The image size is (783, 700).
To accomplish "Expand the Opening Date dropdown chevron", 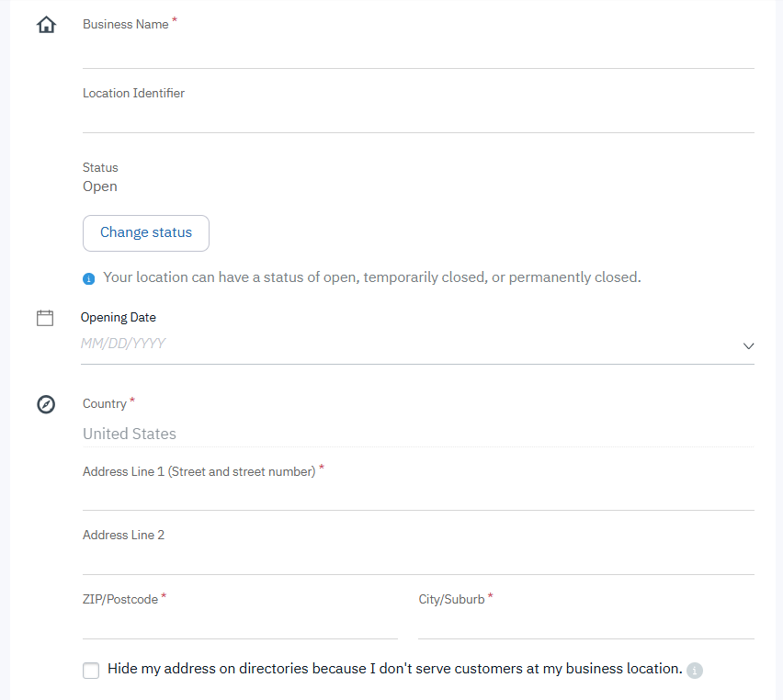I will 748,346.
